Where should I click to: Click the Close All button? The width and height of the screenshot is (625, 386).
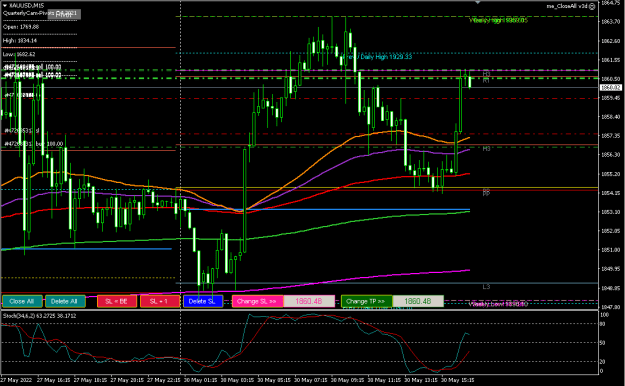[22, 301]
